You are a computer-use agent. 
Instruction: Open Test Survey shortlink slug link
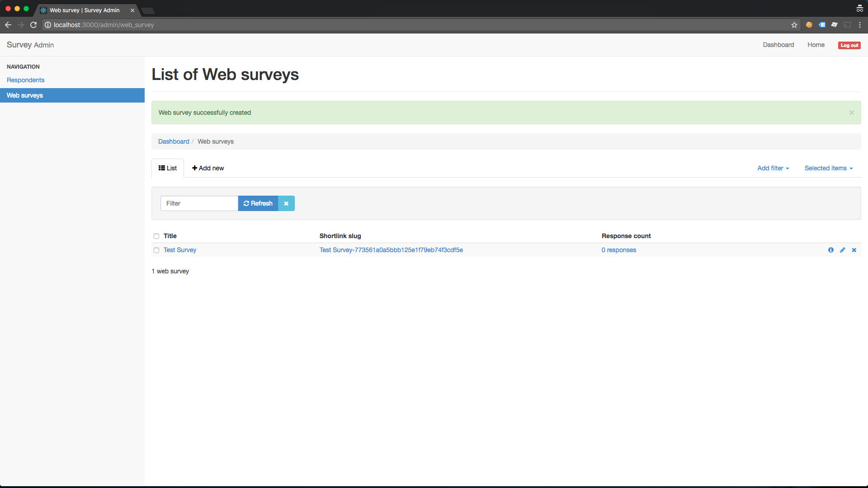392,250
